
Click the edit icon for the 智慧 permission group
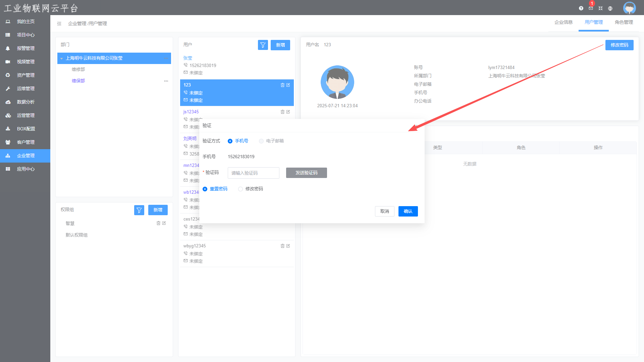(164, 223)
